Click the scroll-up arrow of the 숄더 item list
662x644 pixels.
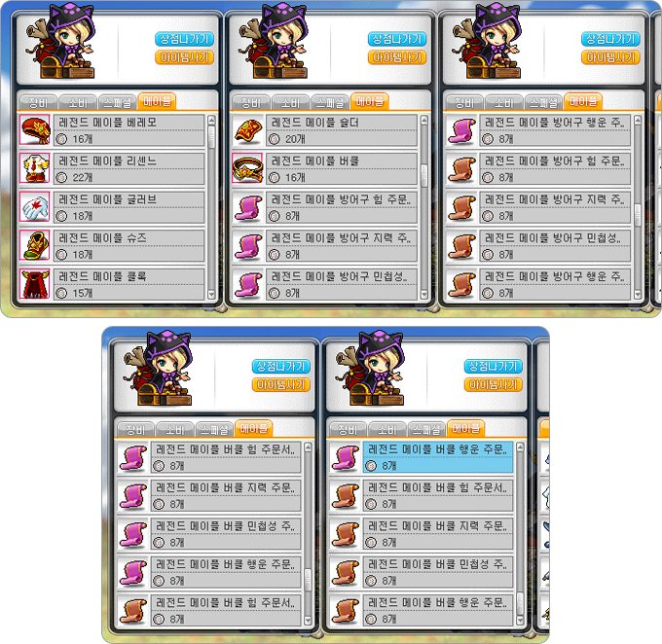point(424,121)
